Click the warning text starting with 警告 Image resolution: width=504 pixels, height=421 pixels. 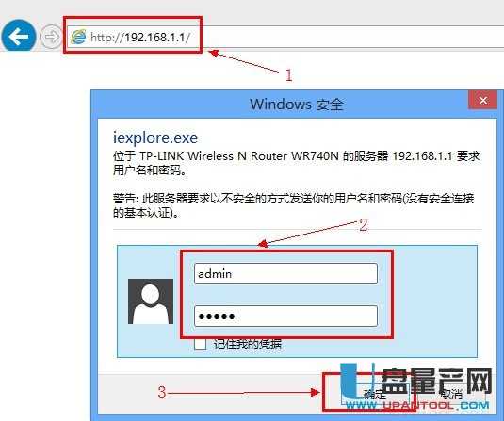[293, 205]
